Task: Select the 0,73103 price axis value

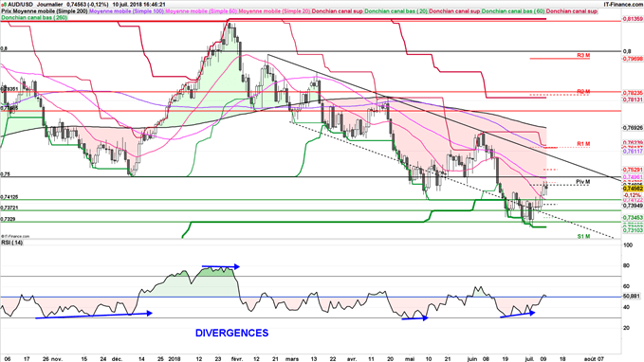Action: point(633,230)
